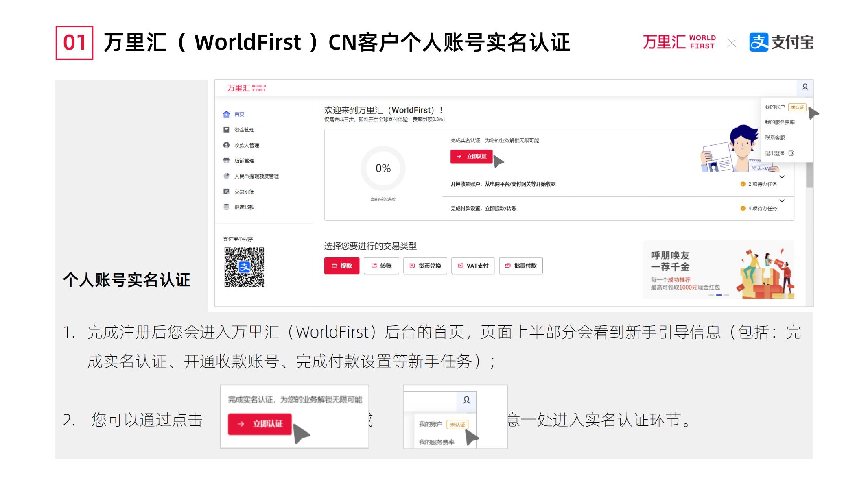Click the active carousel indicator dot on banner

(x=719, y=295)
